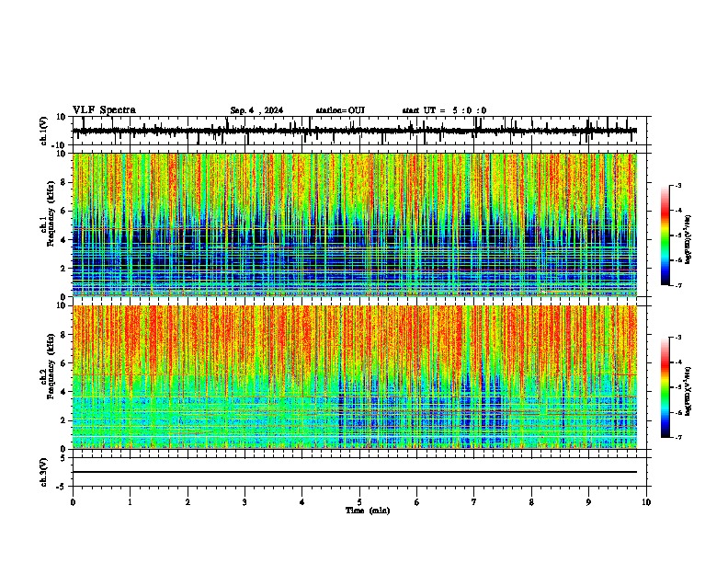Click the "station=OUJ" header label

340,110
